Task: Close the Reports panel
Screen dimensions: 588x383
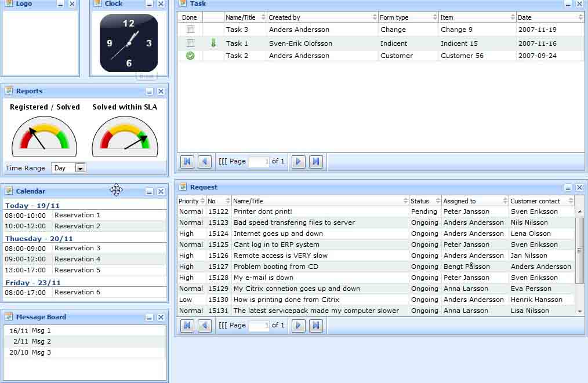Action: [161, 91]
